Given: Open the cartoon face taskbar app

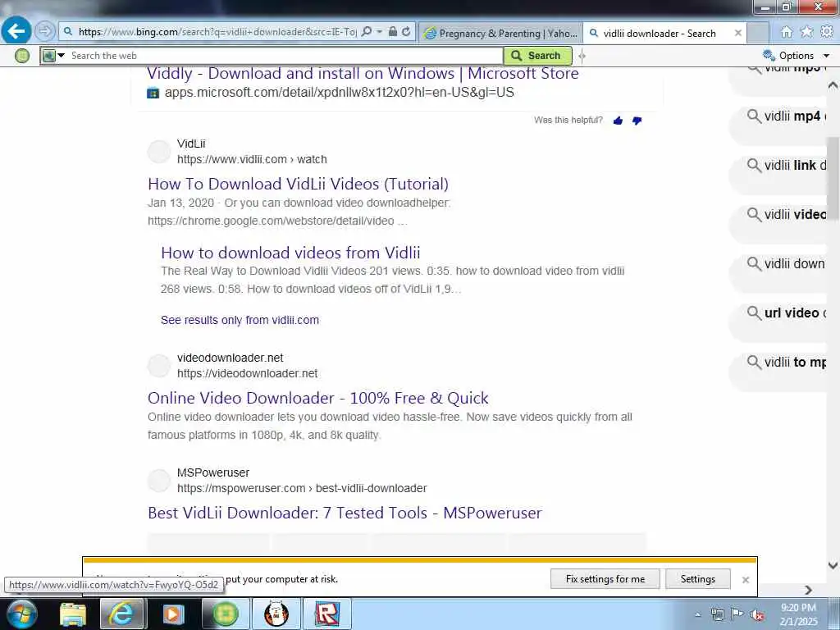Looking at the screenshot, I should point(276,614).
